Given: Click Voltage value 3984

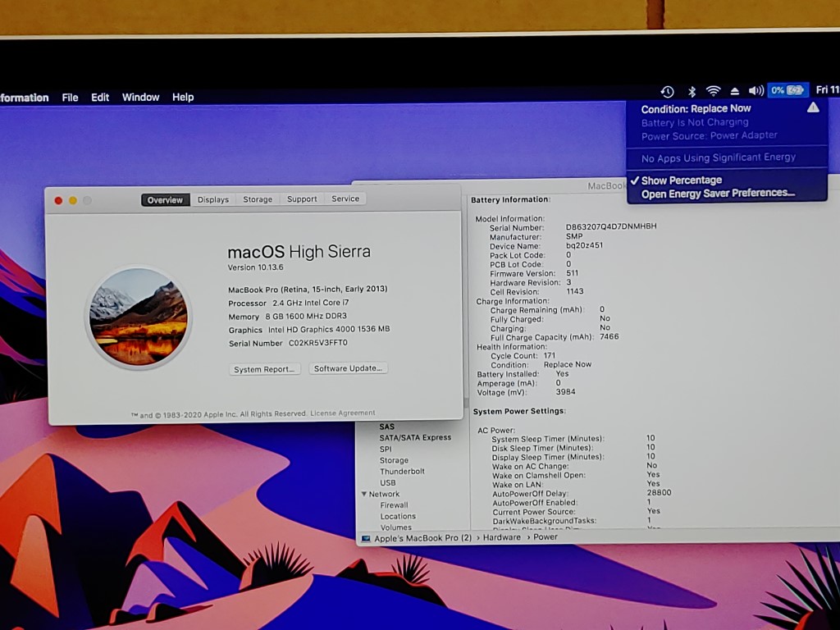Looking at the screenshot, I should click(x=566, y=391).
